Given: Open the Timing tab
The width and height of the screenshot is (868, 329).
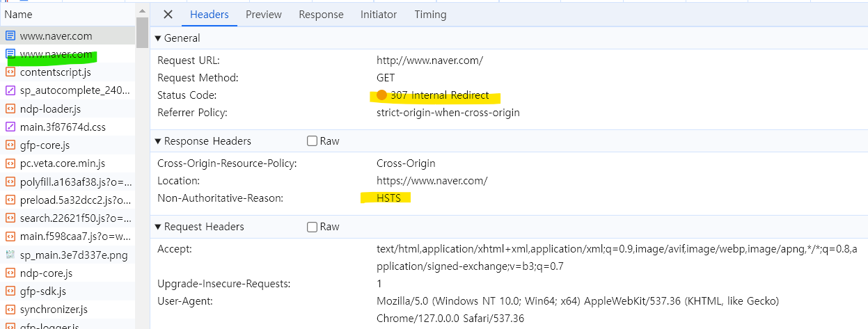Looking at the screenshot, I should 430,14.
